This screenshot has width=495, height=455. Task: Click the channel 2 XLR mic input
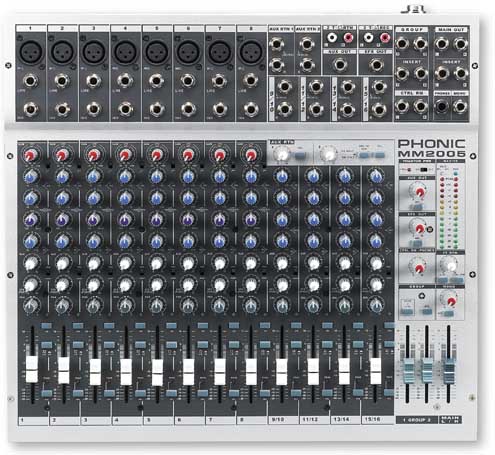pyautogui.click(x=62, y=52)
